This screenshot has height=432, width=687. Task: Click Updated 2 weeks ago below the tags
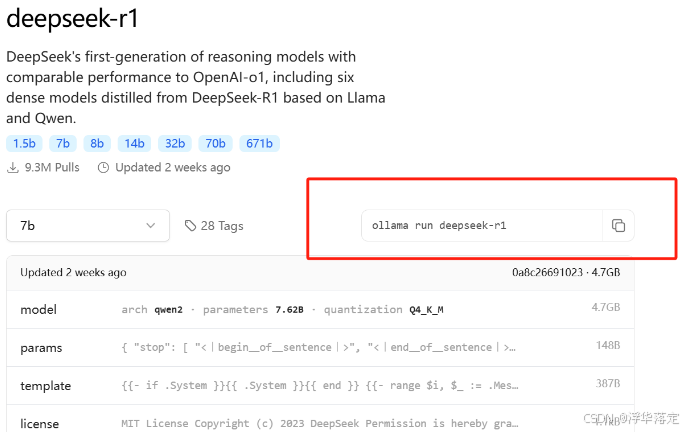[x=173, y=168]
